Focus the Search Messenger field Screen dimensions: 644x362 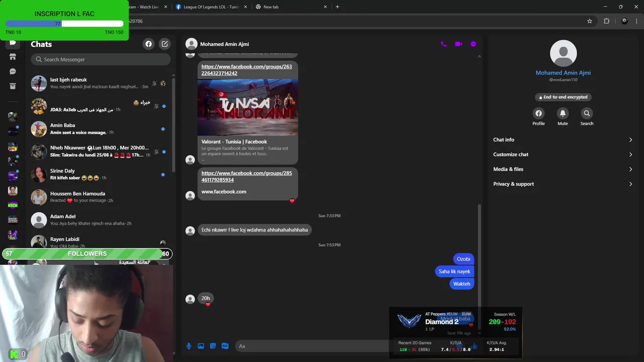101,59
